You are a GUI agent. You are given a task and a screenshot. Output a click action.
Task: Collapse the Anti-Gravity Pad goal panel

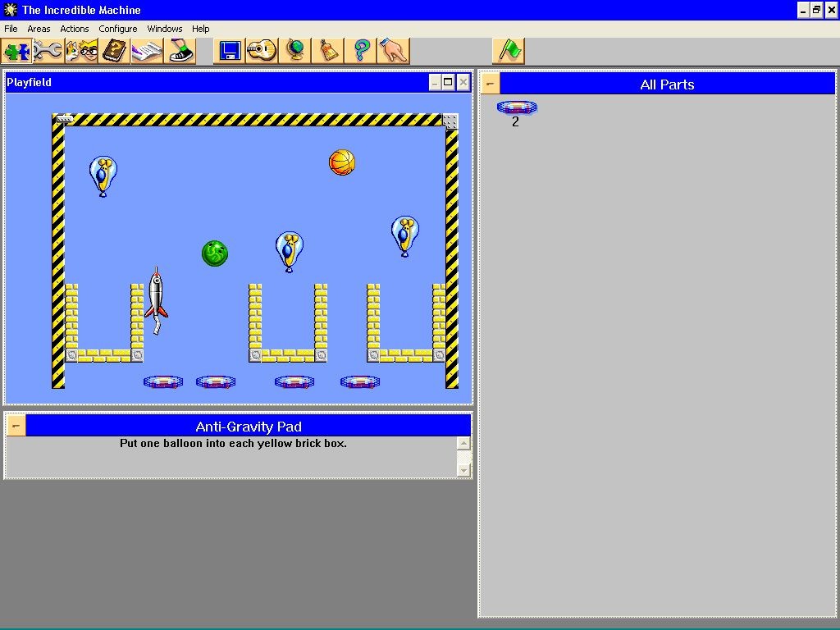tap(16, 426)
